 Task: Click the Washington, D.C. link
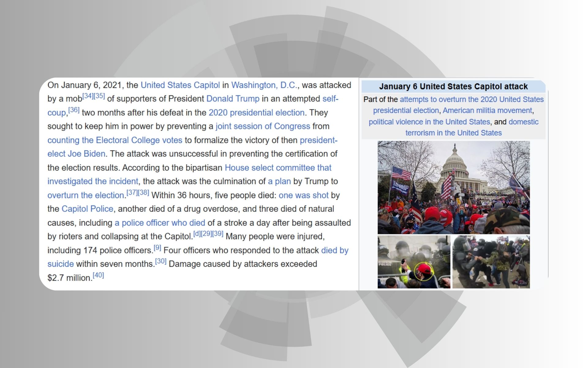[x=264, y=85]
